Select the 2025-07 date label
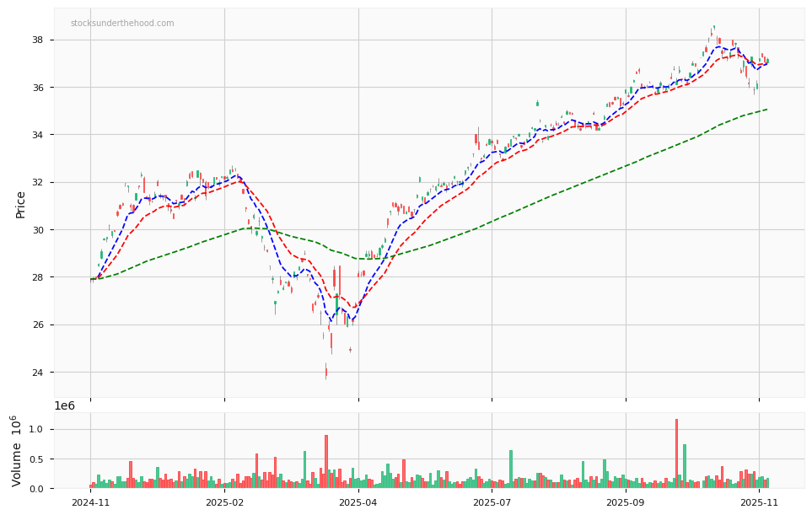The image size is (812, 515). (492, 501)
